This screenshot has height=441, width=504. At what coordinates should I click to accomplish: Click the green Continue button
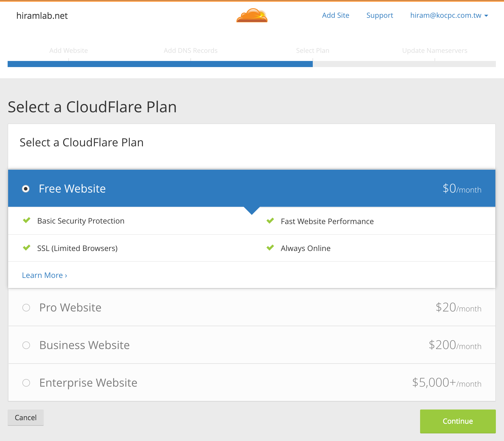pyautogui.click(x=458, y=421)
